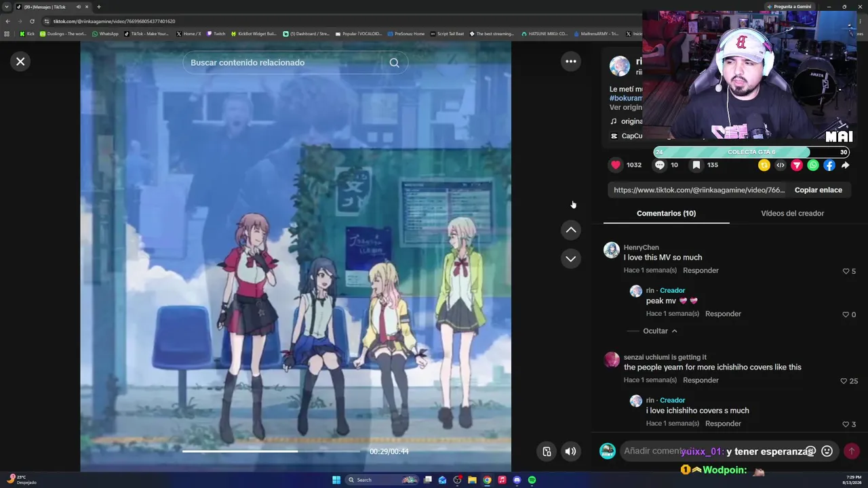Mute the TikTok tab audio icon
This screenshot has height=488, width=868.
(x=79, y=7)
